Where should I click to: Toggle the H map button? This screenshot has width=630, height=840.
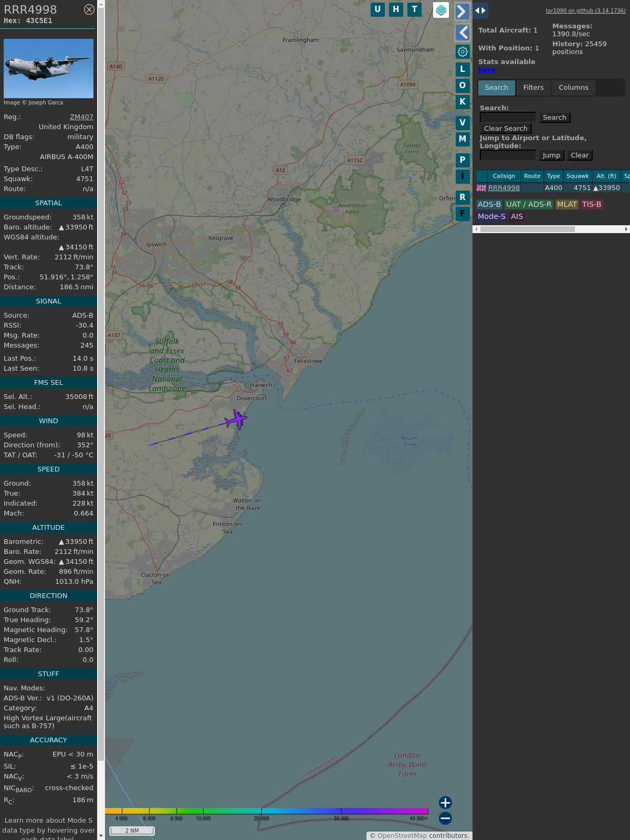pos(396,9)
